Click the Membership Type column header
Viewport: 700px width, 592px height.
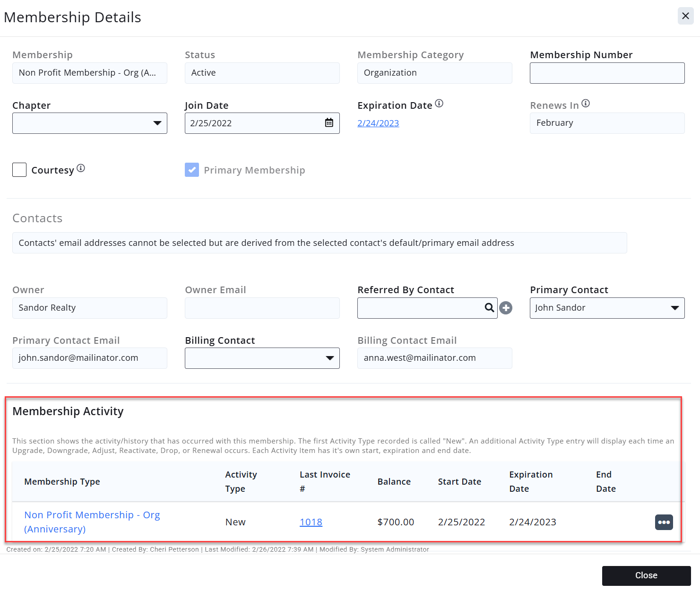pyautogui.click(x=62, y=481)
